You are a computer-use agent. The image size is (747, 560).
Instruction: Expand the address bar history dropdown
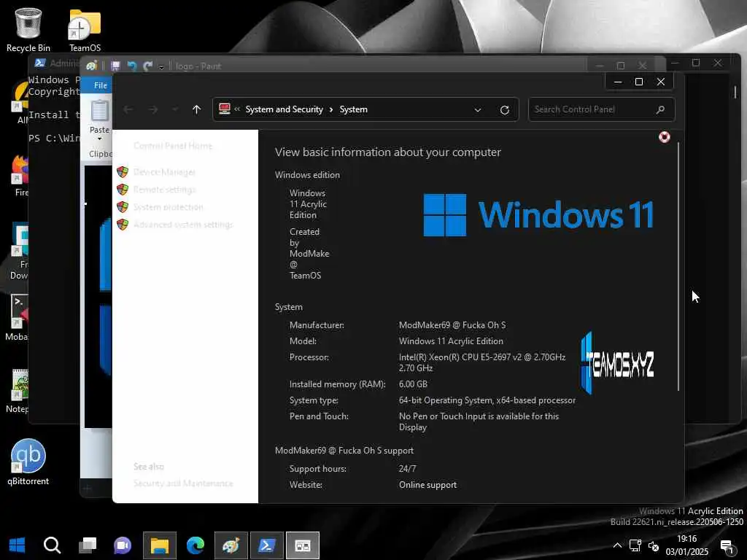(477, 110)
